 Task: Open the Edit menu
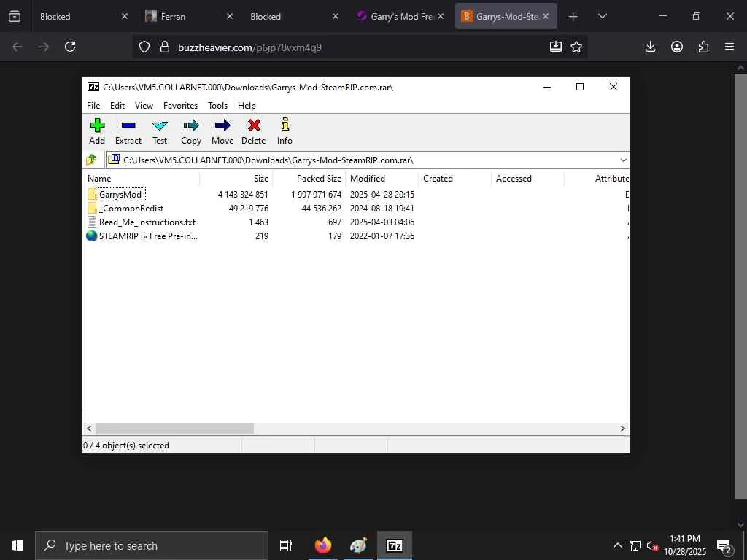click(117, 105)
